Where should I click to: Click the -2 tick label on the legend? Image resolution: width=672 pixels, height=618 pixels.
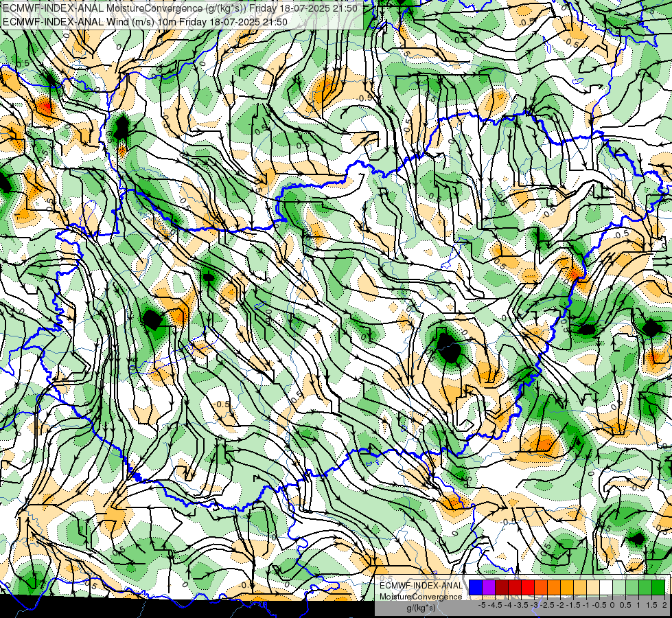pyautogui.click(x=560, y=605)
